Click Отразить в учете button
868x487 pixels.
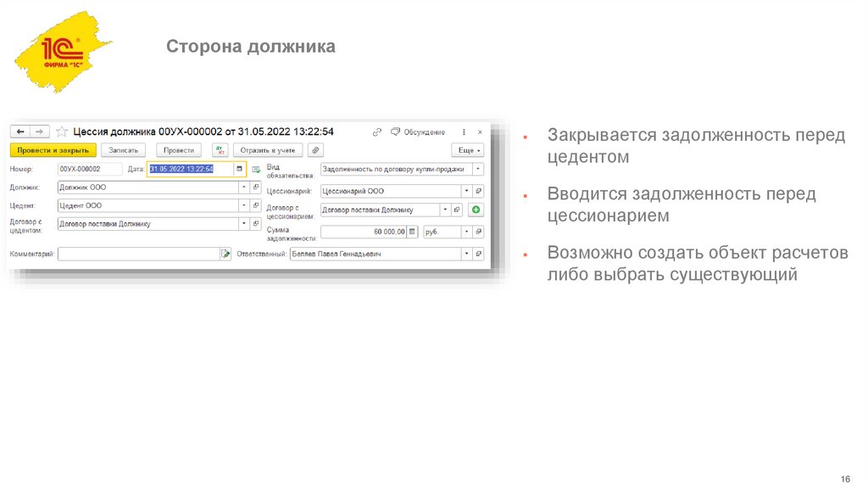tap(268, 150)
